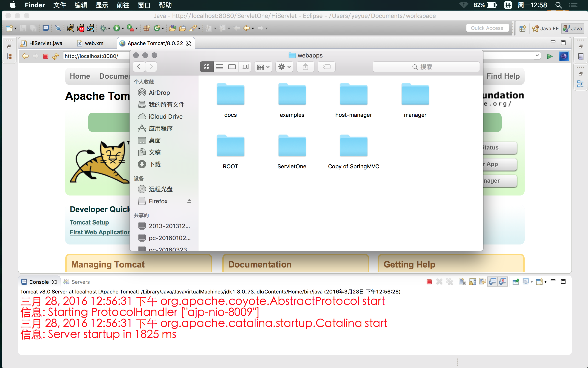Click the Open Perspective icon
Screen dimensions: 588x368
522,29
